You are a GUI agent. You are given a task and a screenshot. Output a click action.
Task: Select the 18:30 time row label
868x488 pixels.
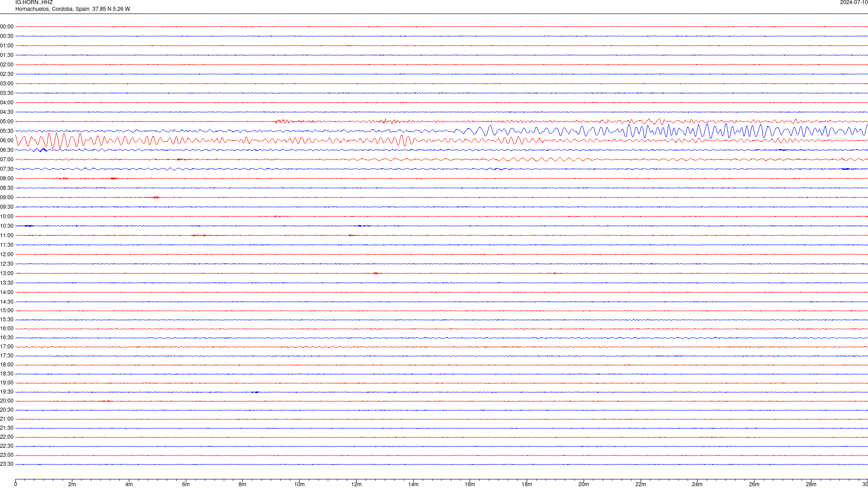click(x=7, y=374)
